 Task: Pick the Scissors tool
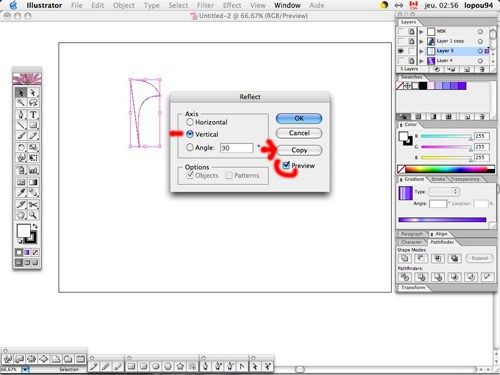pos(33,204)
